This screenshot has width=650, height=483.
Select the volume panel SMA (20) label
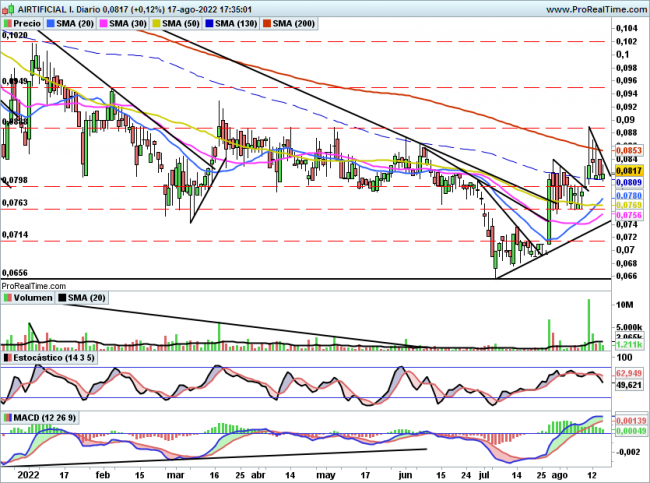coord(88,298)
